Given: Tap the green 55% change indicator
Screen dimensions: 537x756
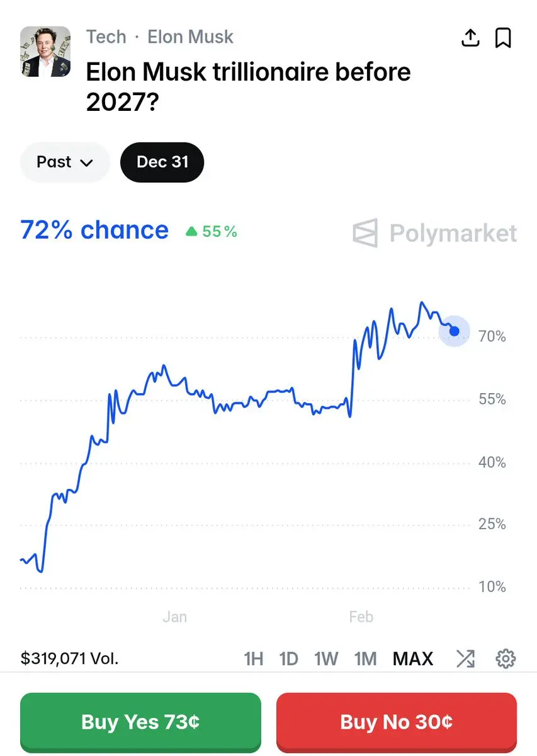Looking at the screenshot, I should (x=212, y=232).
